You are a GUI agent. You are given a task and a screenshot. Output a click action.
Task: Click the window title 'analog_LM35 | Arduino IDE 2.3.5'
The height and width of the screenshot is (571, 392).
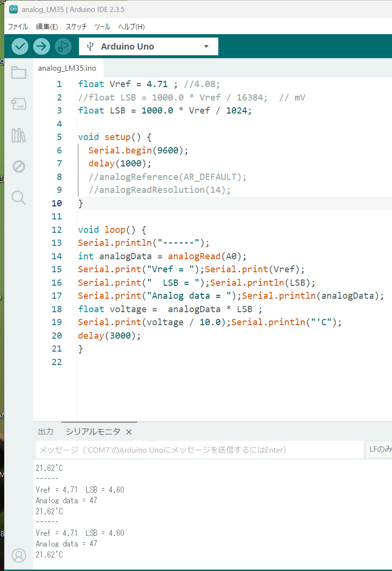[73, 10]
